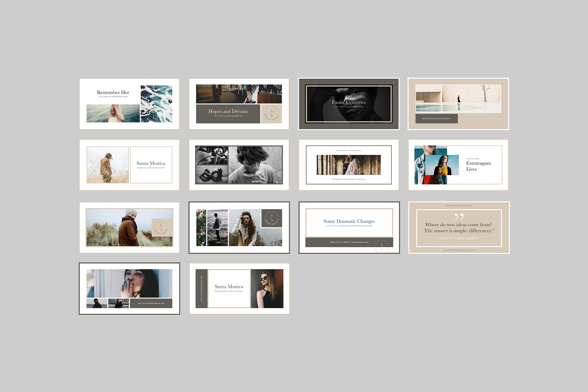588x392 pixels.
Task: Select the 'Extravagant Lives' heading
Action: pyautogui.click(x=478, y=166)
